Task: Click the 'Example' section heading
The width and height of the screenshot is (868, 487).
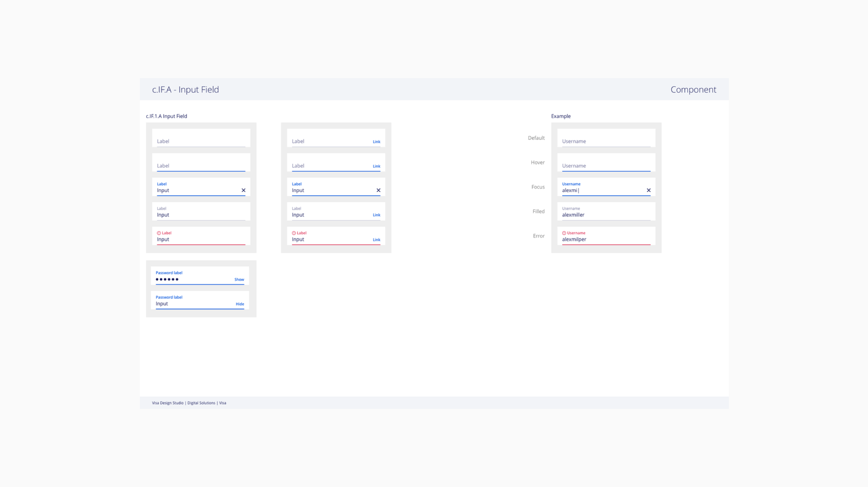Action: (561, 116)
